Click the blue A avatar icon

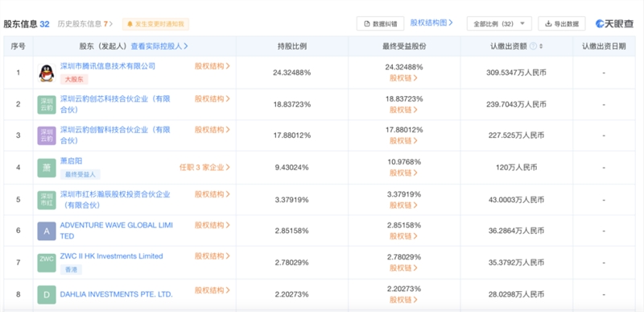click(x=47, y=231)
